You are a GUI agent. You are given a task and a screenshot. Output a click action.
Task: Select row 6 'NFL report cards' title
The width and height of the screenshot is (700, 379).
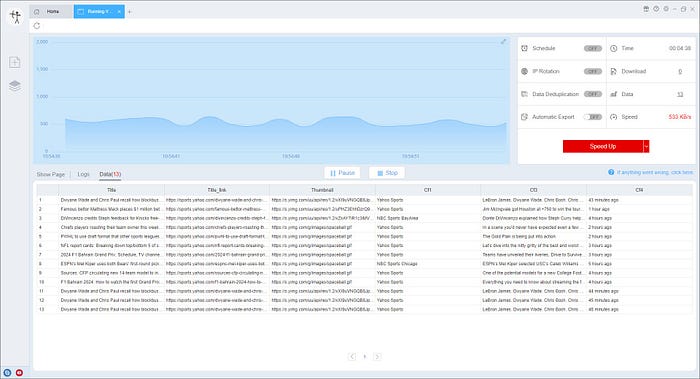111,246
